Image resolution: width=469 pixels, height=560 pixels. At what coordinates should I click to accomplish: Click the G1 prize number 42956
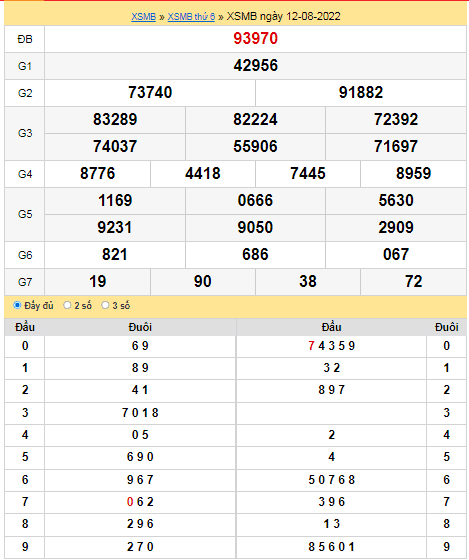pyautogui.click(x=255, y=66)
